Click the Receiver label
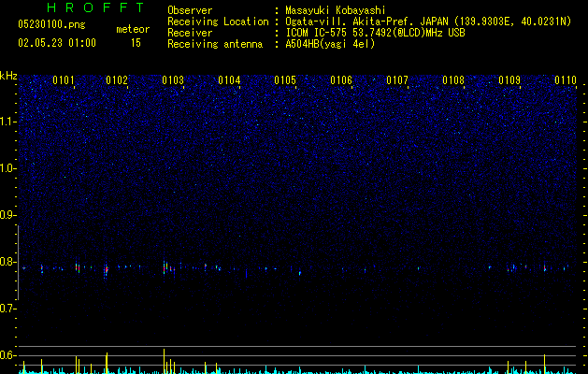Viewport: 588px width, 374px height. [190, 33]
